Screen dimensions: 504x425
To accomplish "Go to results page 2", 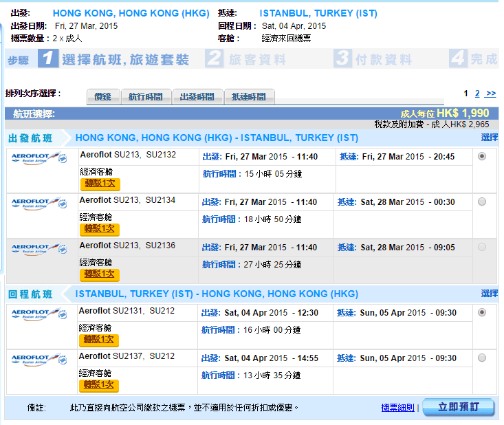I will click(x=477, y=94).
